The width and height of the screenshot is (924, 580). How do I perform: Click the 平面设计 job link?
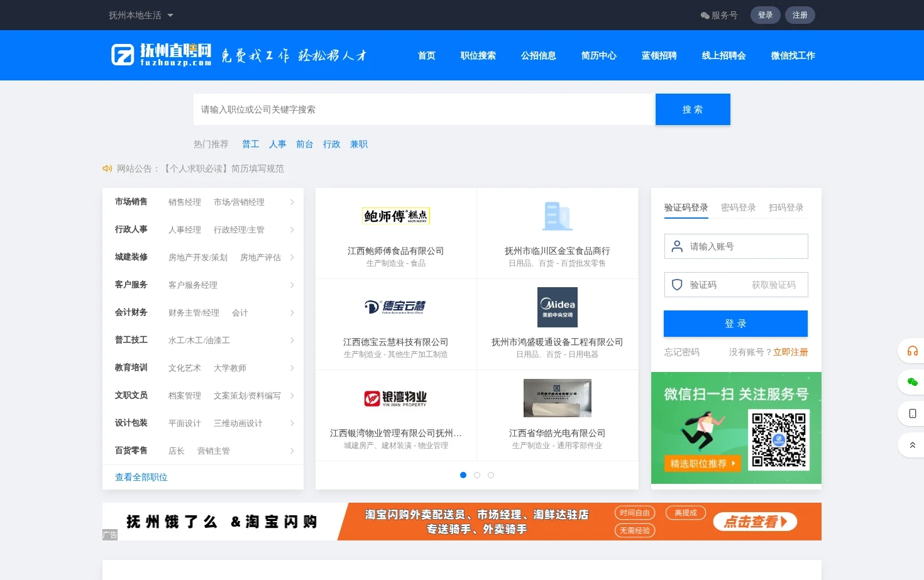(185, 423)
